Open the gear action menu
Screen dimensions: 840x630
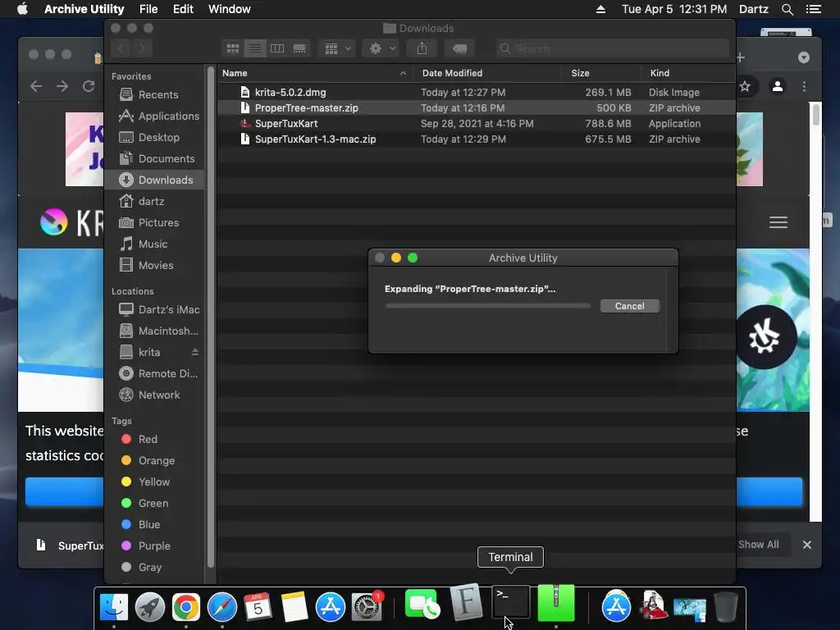(x=381, y=48)
